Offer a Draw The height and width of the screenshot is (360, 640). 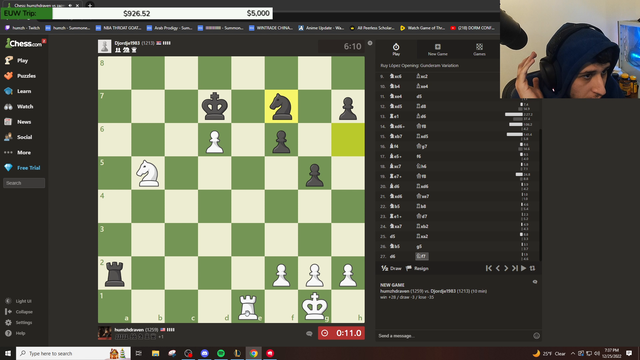pyautogui.click(x=391, y=269)
